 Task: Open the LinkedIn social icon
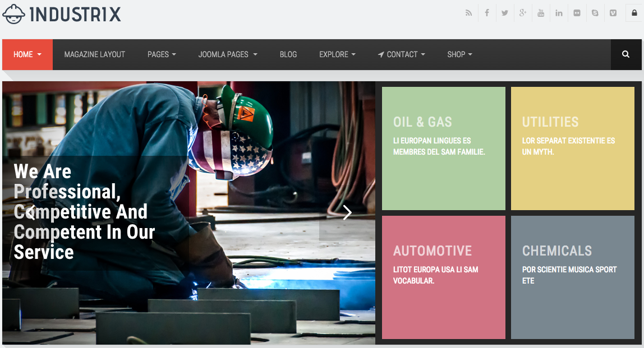559,13
